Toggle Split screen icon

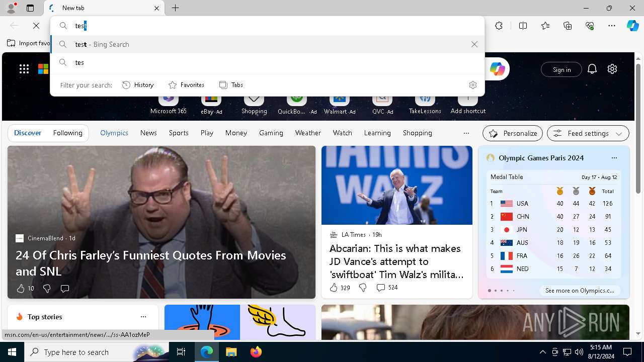(523, 26)
